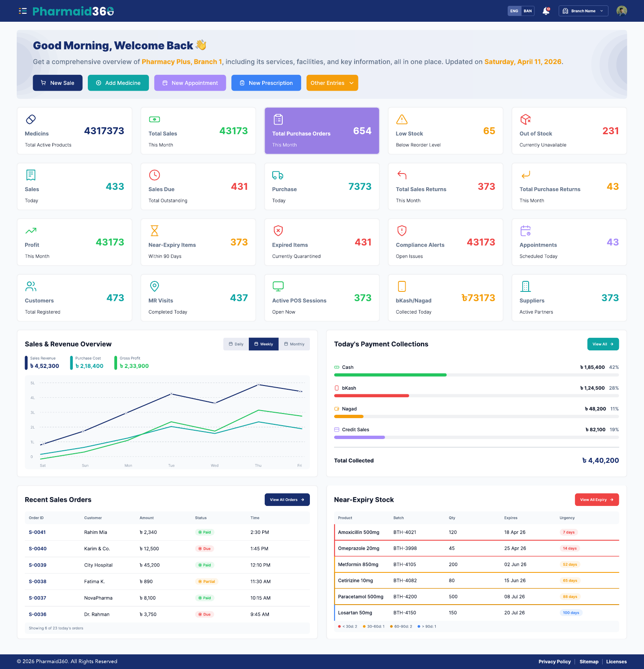The width and height of the screenshot is (644, 669).
Task: Click the Cash green progress bar
Action: click(x=390, y=375)
